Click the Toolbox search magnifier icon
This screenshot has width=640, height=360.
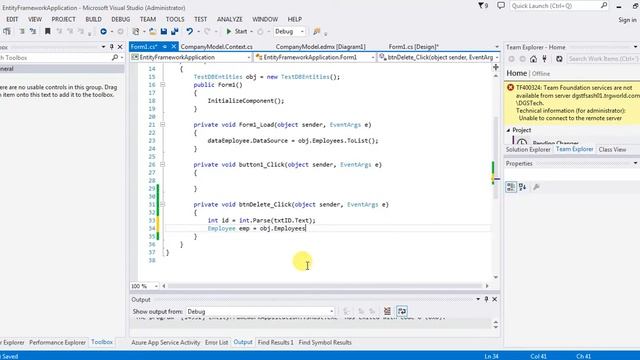coord(115,58)
